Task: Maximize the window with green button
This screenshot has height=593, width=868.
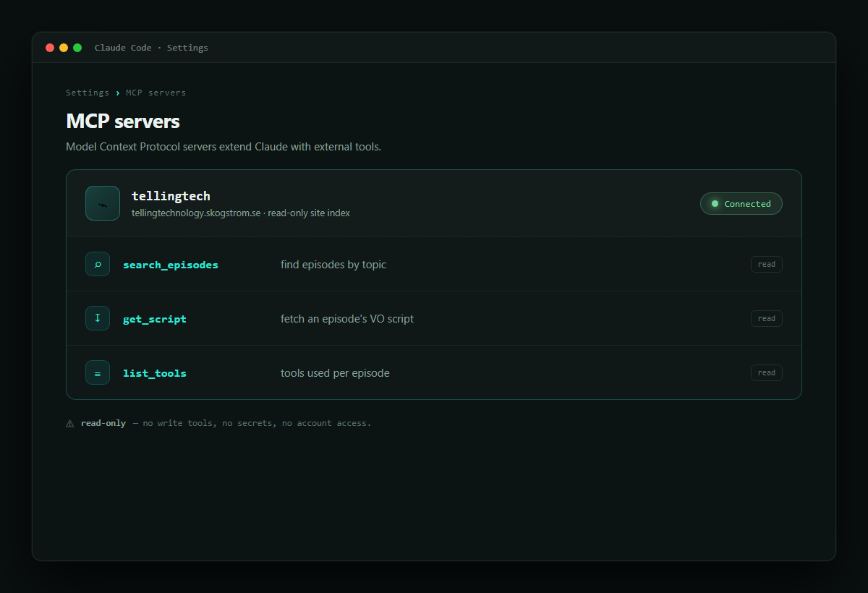Action: pyautogui.click(x=77, y=48)
